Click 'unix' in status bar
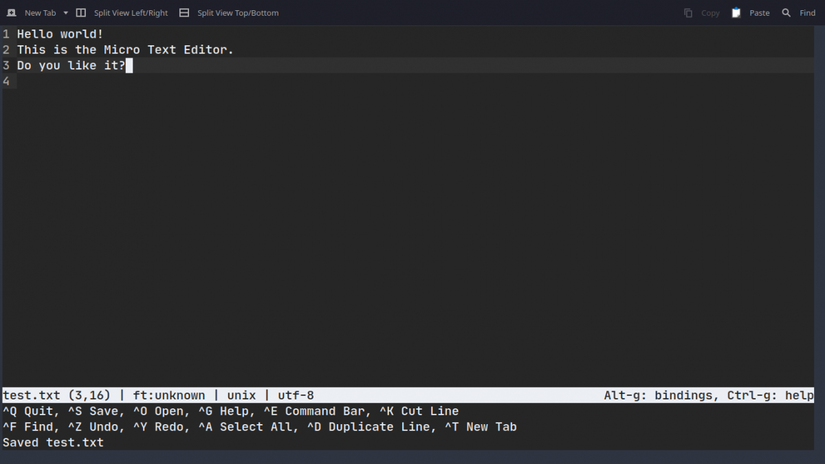Image resolution: width=825 pixels, height=464 pixels. coord(242,395)
